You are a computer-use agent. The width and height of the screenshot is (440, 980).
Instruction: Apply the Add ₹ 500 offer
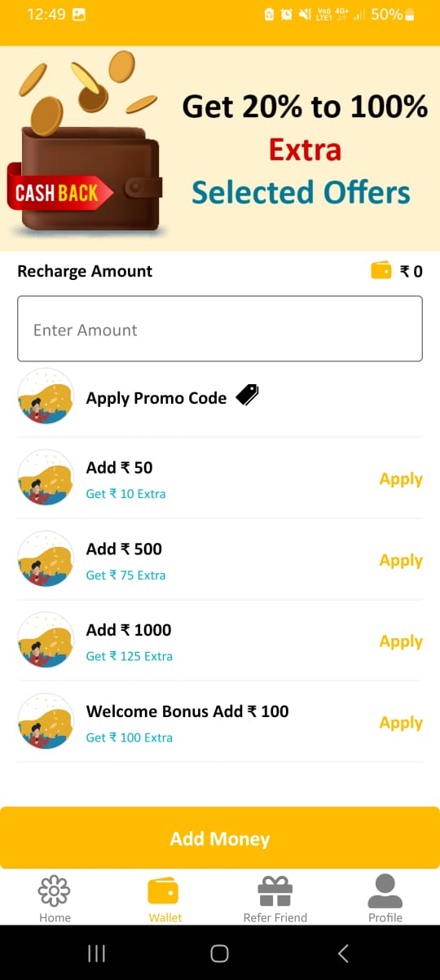tap(401, 561)
